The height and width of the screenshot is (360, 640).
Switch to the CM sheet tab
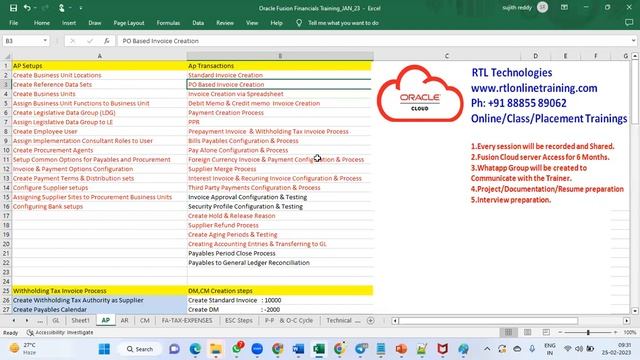[x=144, y=320]
